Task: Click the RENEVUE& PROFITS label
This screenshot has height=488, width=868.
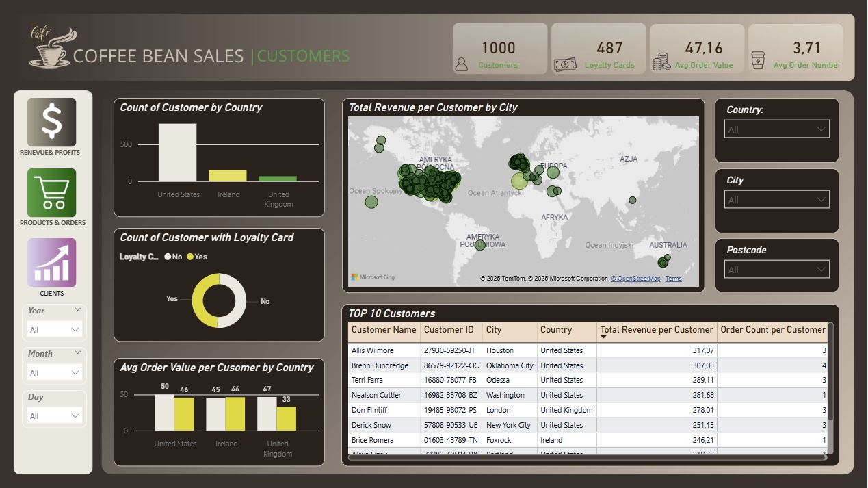Action: [50, 153]
